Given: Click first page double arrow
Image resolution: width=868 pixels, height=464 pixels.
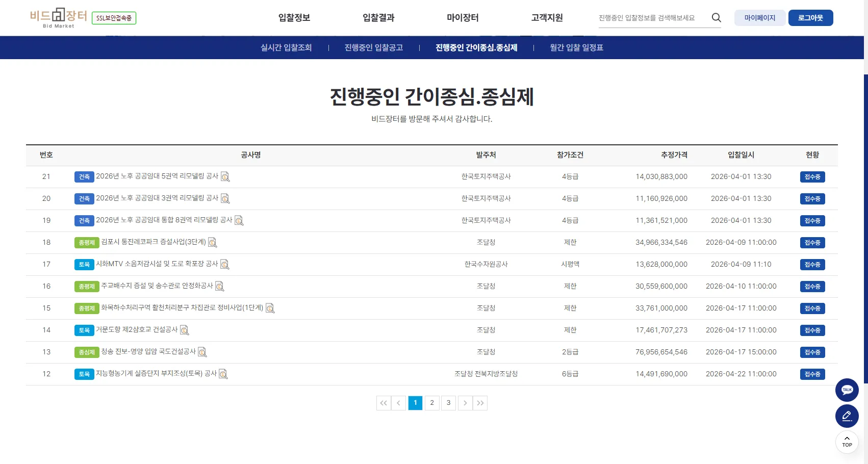Looking at the screenshot, I should pyautogui.click(x=384, y=403).
